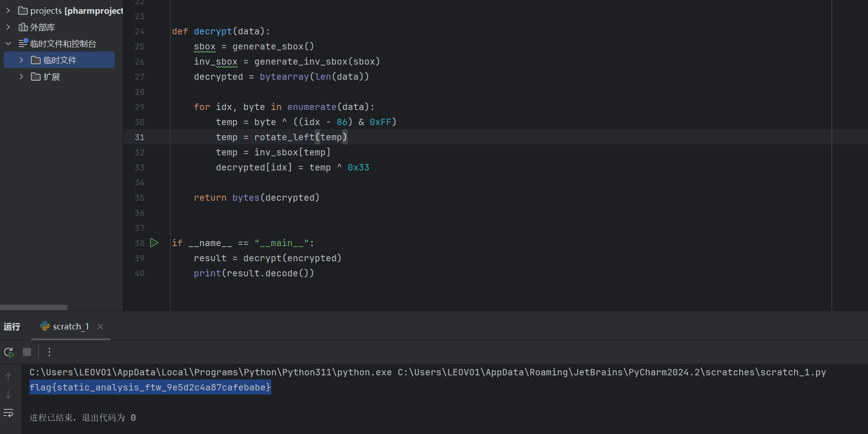Screen dimensions: 868x434
Task: Expand the projects folder node
Action: 8,11
